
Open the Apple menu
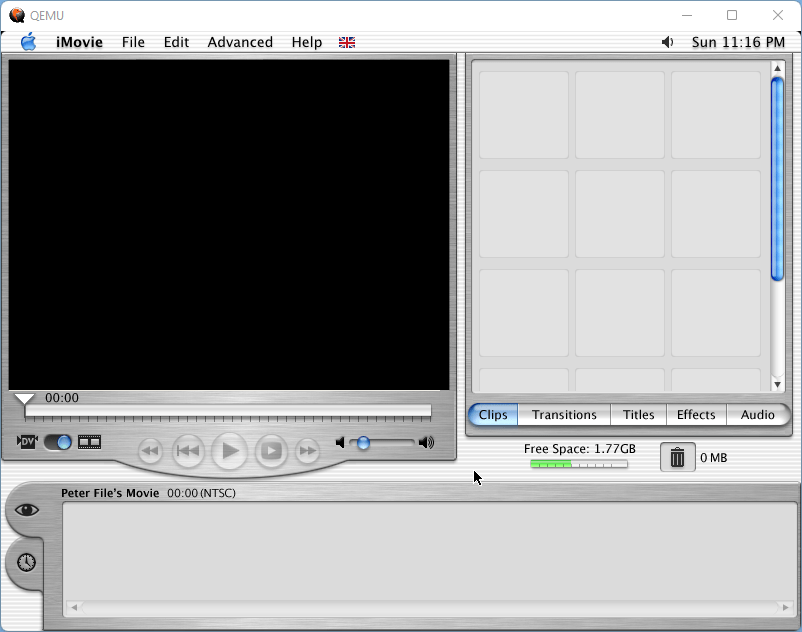pyautogui.click(x=28, y=42)
